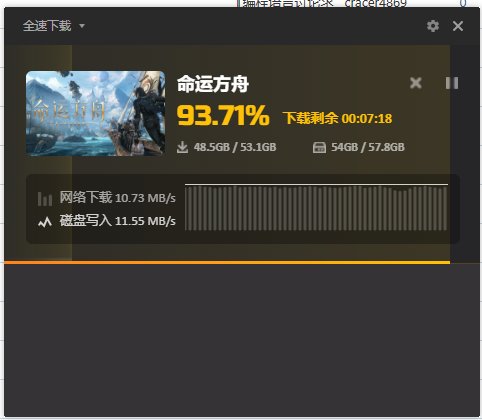Click the 93.71% progress percentage

pos(223,115)
